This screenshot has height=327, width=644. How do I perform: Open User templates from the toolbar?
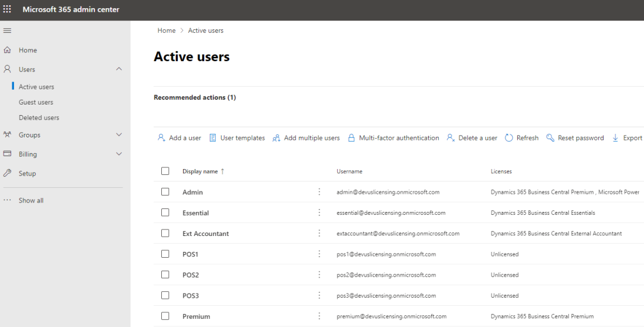tap(237, 138)
